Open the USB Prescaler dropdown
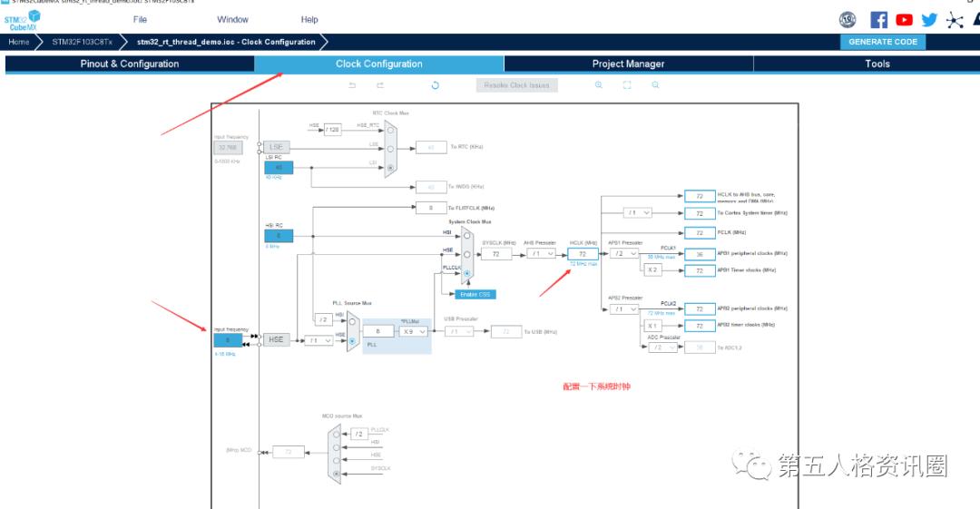 pyautogui.click(x=459, y=331)
